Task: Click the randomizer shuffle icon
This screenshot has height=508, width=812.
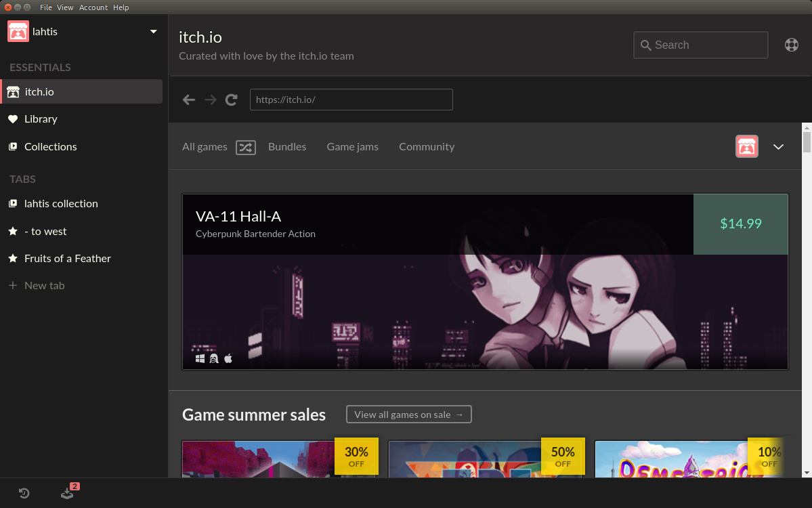Action: point(245,147)
